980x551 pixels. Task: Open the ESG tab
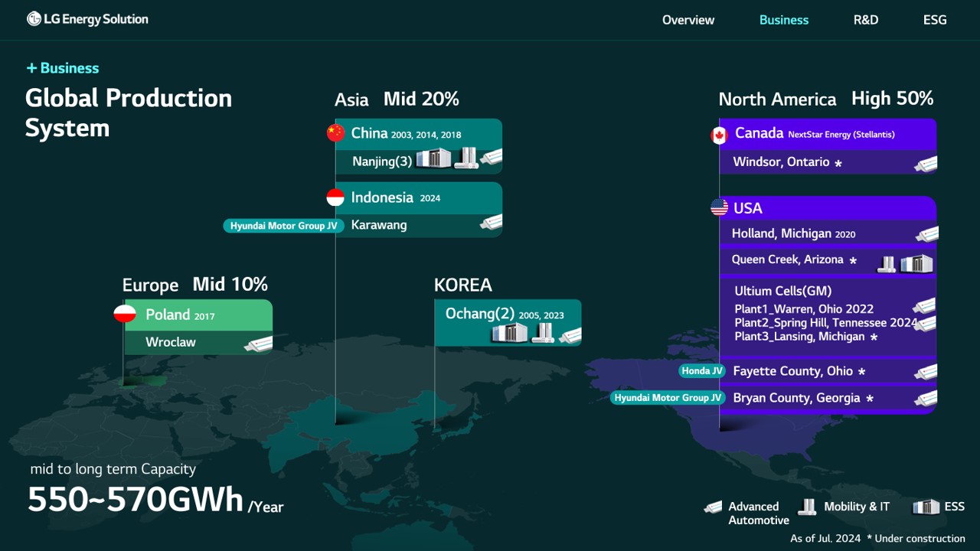(x=935, y=20)
